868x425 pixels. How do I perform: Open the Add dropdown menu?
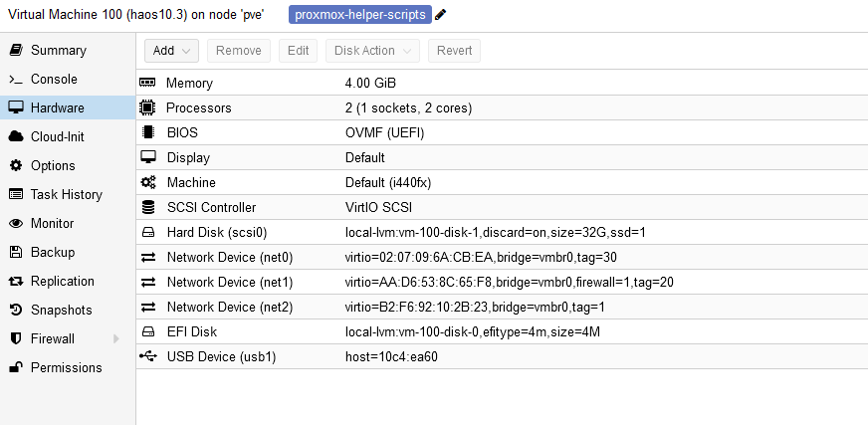coord(172,51)
